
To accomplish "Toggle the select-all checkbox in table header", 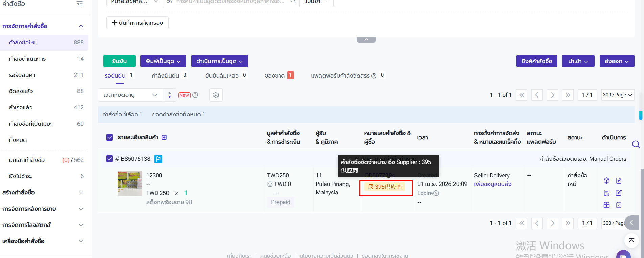I will (109, 137).
